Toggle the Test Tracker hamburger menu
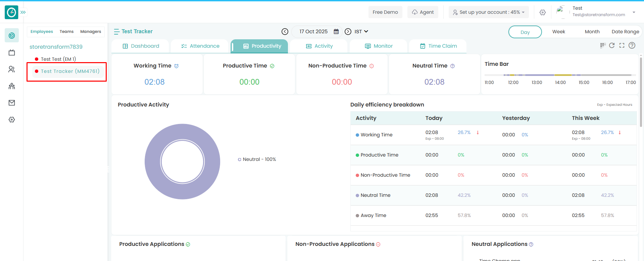 [116, 32]
